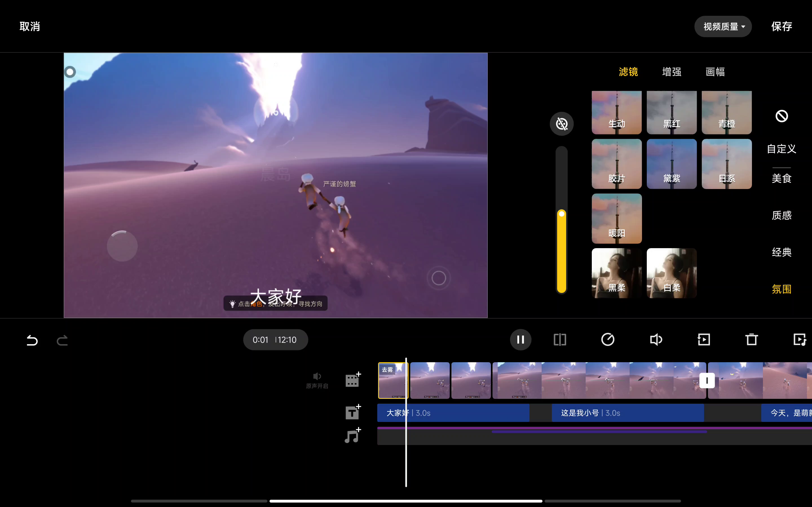Image resolution: width=812 pixels, height=507 pixels.
Task: Switch to the 画幅 tab
Action: click(715, 72)
